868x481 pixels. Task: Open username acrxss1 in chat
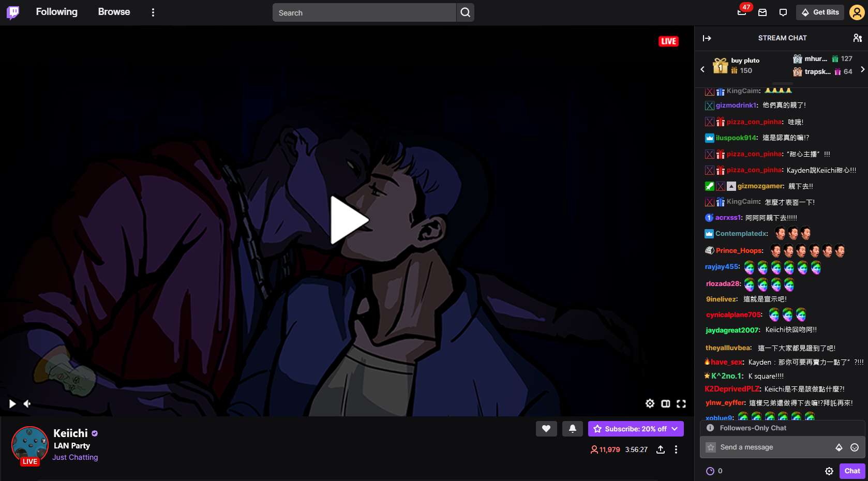click(729, 218)
